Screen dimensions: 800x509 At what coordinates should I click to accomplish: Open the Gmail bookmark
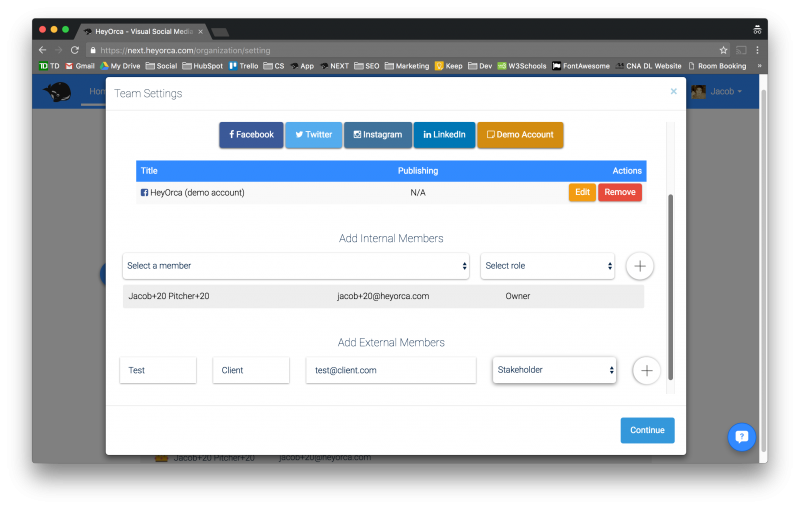(x=80, y=66)
